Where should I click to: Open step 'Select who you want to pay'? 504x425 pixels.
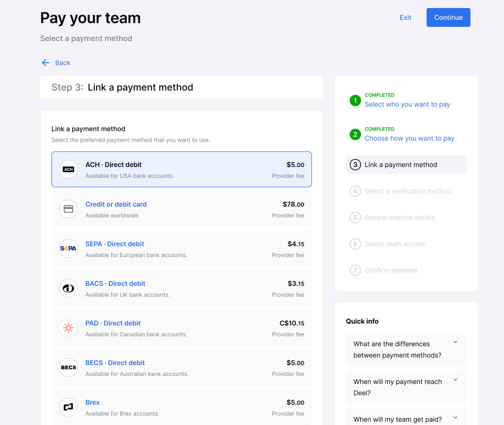coord(407,104)
